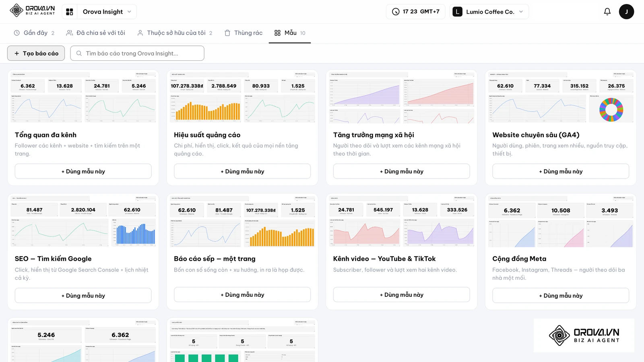
Task: Use the SEO – Tìm kiếm Google template
Action: click(x=83, y=295)
